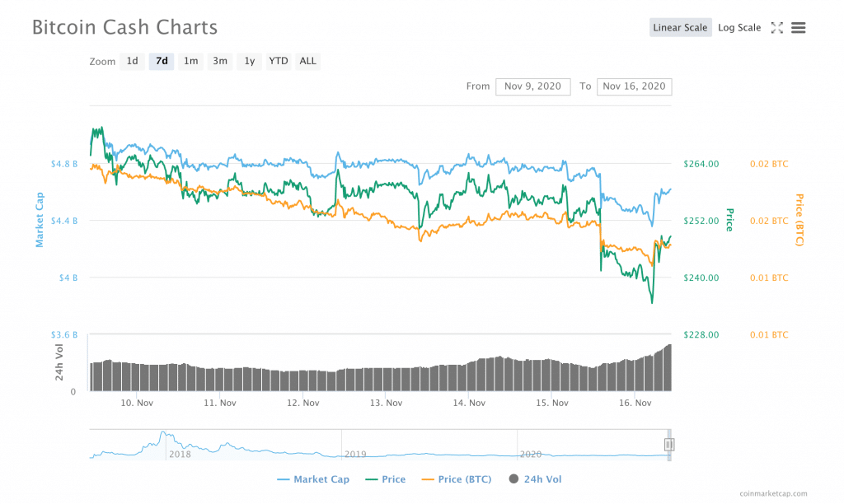Image resolution: width=844 pixels, height=504 pixels.
Task: Choose the YTD zoom option
Action: [279, 61]
